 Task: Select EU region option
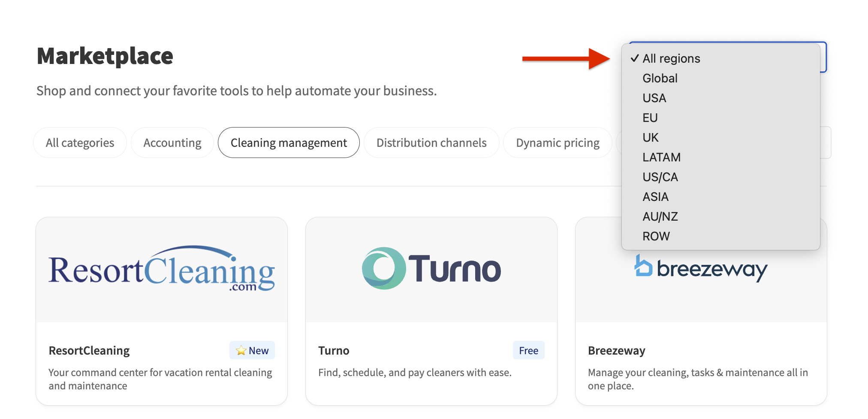tap(650, 118)
